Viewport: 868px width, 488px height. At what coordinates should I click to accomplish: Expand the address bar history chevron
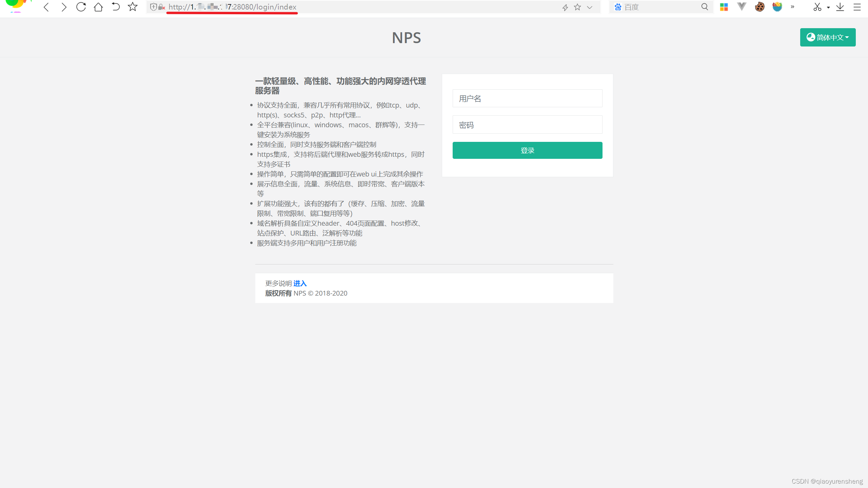pos(590,7)
